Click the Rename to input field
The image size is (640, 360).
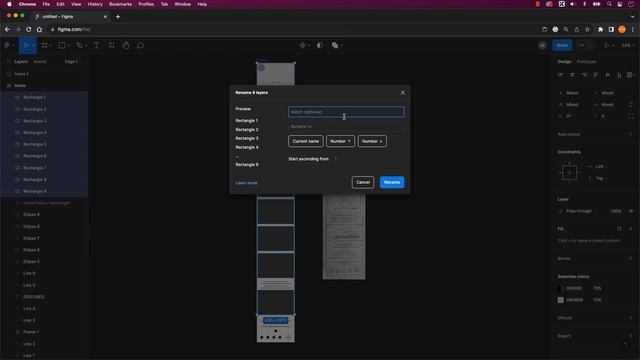[x=346, y=127]
